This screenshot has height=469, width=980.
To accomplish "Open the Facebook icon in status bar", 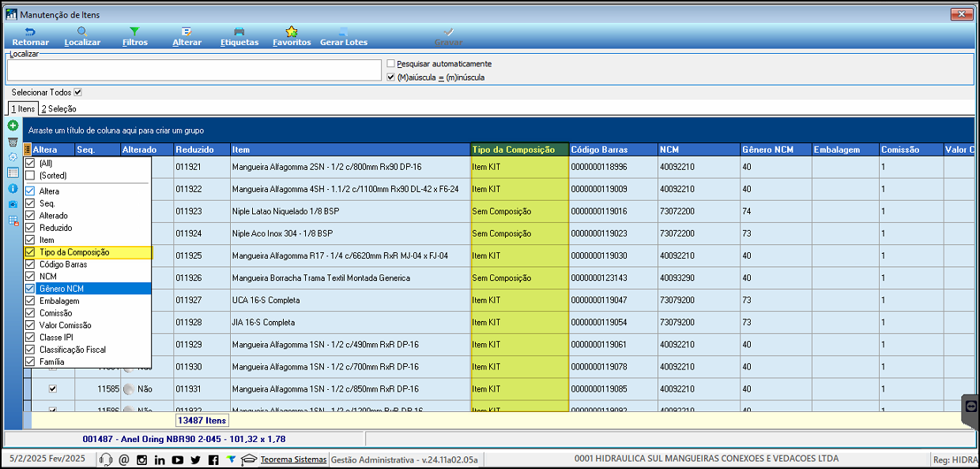I will coord(213,460).
